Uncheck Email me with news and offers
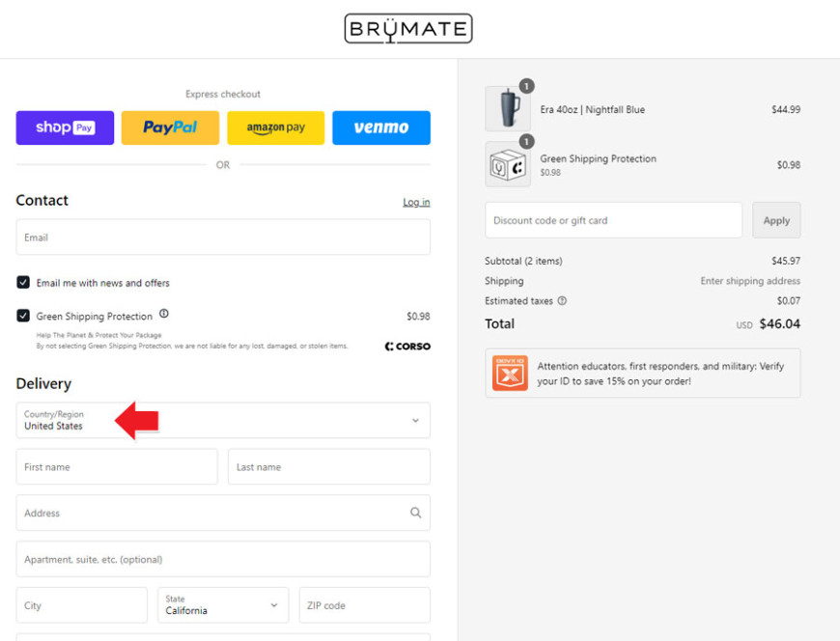The image size is (840, 641). 23,282
